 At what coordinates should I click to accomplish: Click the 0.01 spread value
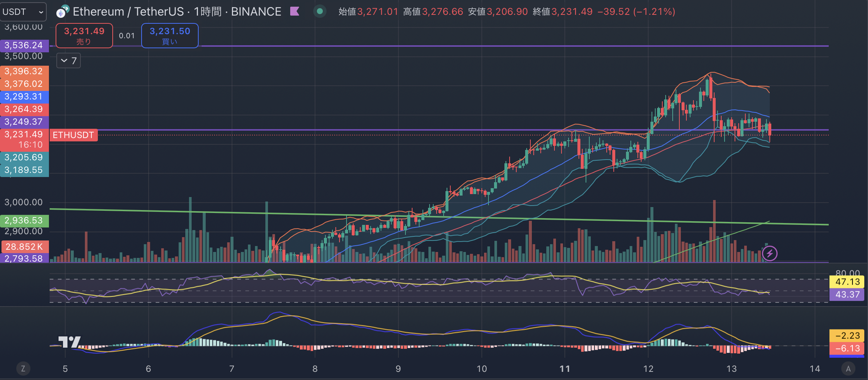[x=127, y=36]
